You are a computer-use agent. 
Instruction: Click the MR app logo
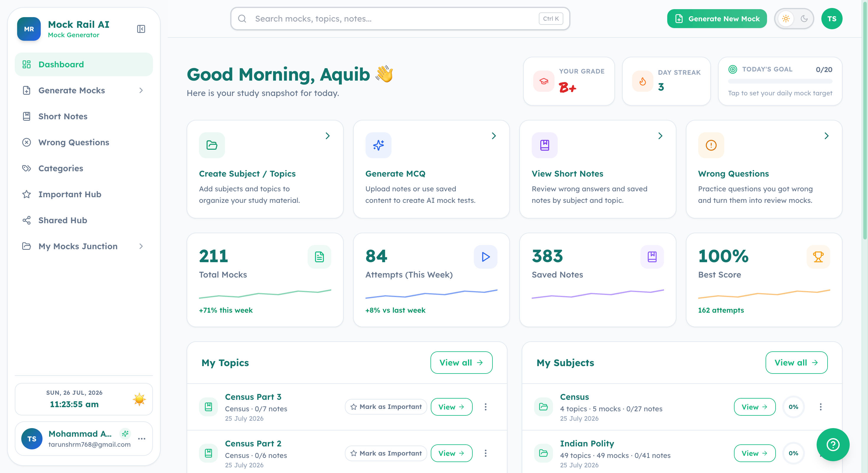[x=29, y=29]
